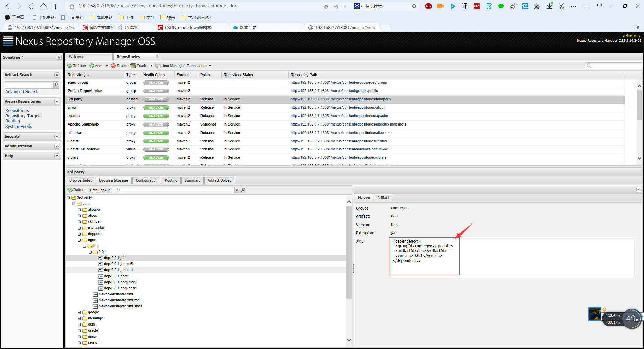Click the Refresh icon in the Repositories toolbar

click(76, 66)
